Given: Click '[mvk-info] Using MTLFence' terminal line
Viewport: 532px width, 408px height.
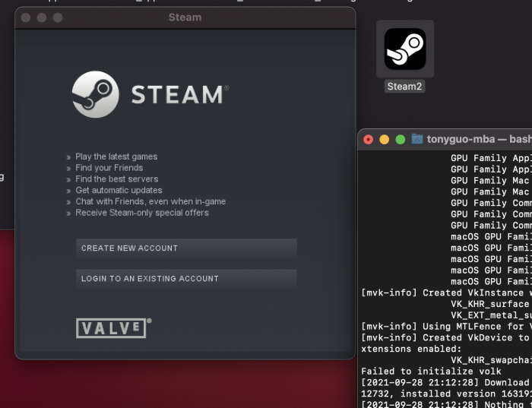Looking at the screenshot, I should click(447, 327).
